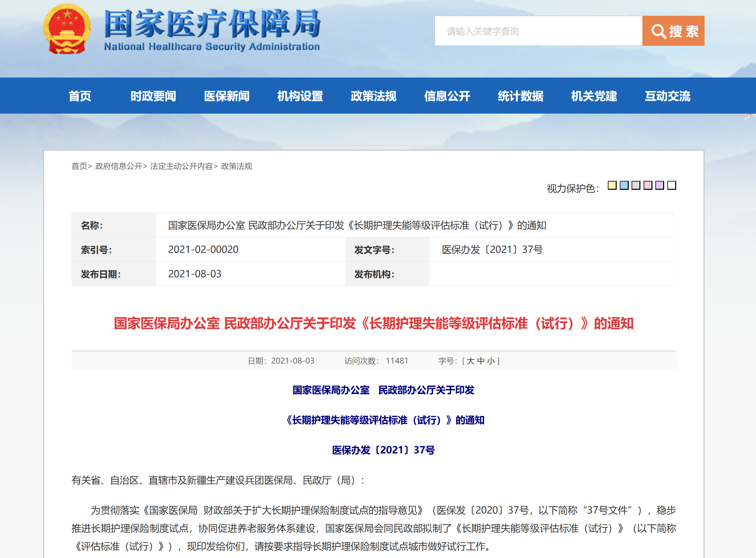This screenshot has width=756, height=558.
Task: Click the 视力保护色 label
Action: (x=573, y=188)
